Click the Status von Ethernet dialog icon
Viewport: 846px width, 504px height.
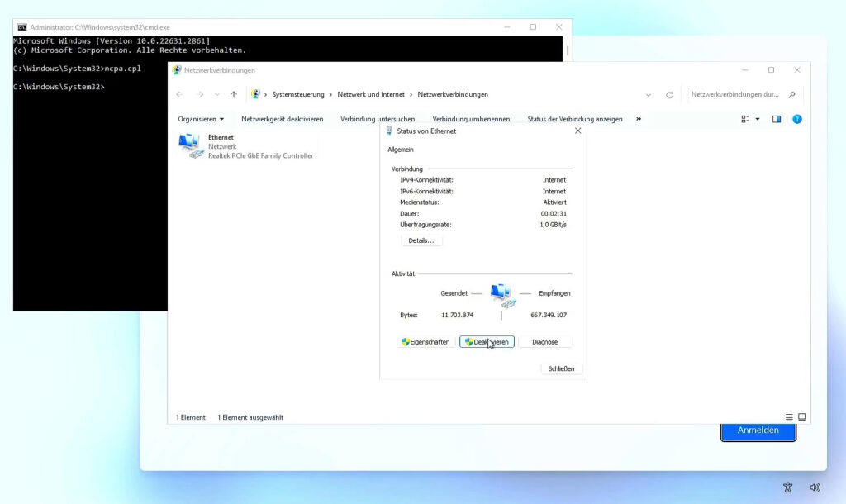389,131
